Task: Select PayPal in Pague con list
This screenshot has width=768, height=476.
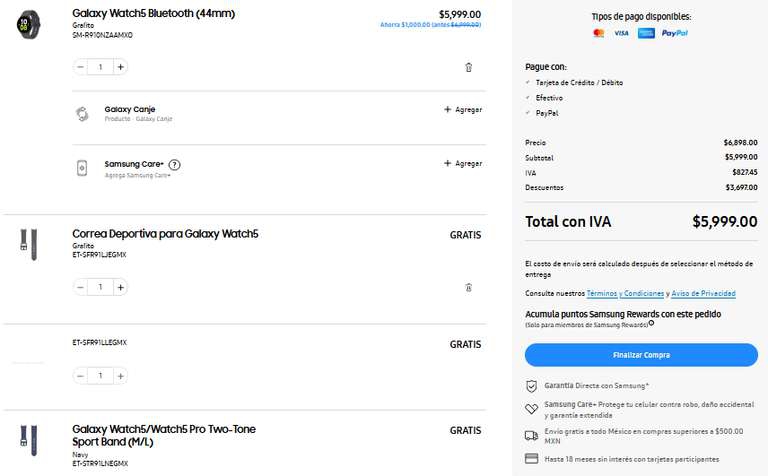Action: pyautogui.click(x=547, y=113)
